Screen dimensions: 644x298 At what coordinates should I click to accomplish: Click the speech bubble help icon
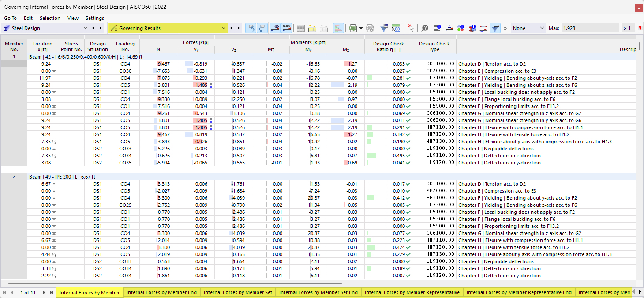425,28
